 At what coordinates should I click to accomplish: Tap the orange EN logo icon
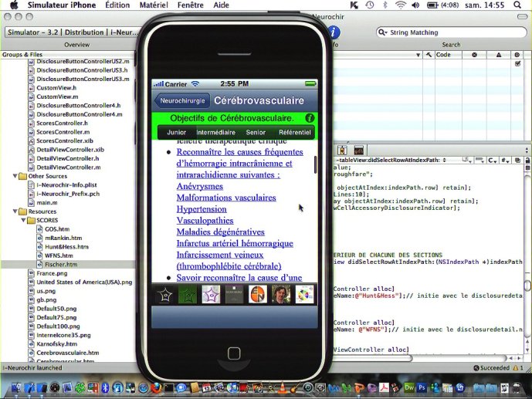click(258, 294)
